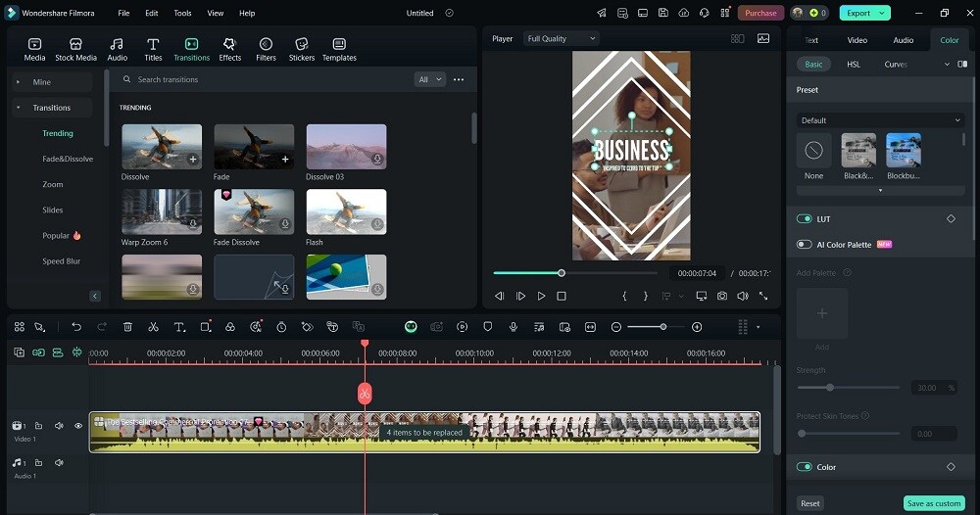Viewport: 980px width, 515px height.
Task: Add a keyframe for Color with diamond icon
Action: click(x=951, y=467)
